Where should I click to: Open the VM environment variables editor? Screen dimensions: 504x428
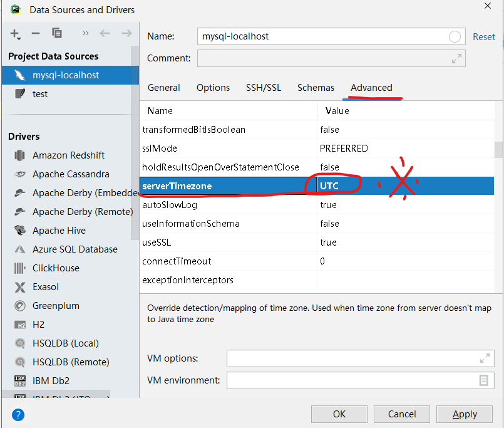(x=483, y=380)
